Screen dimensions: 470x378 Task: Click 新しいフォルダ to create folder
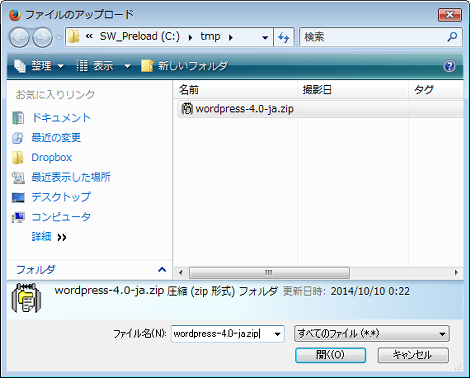(184, 66)
